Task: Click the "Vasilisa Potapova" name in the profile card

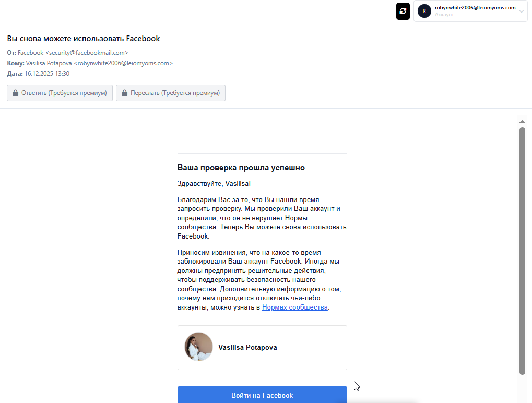Action: click(247, 348)
